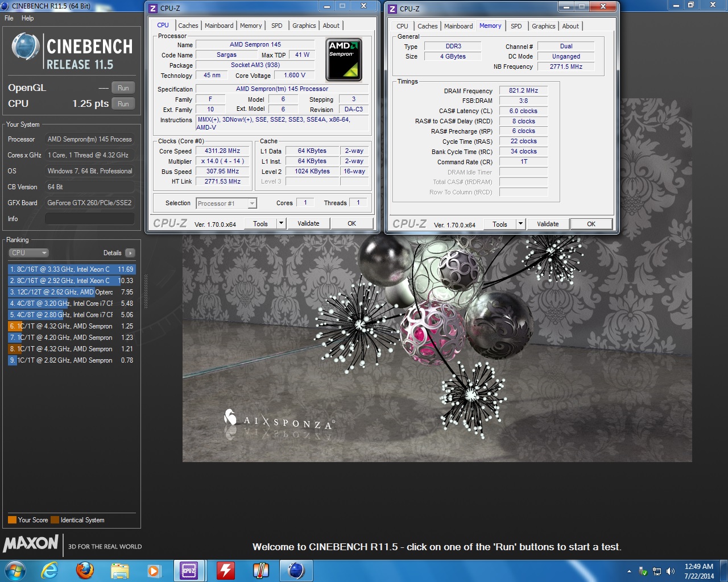Screen dimensions: 728x582
Task: Click DRAM Frequency value 821.2 MHz
Action: pyautogui.click(x=523, y=91)
